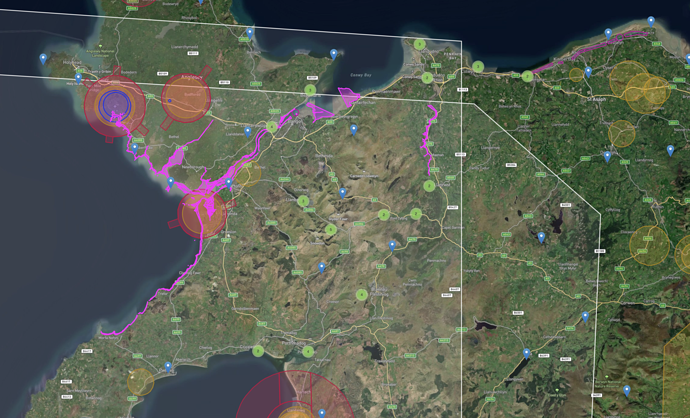Expand the green cluster 2 on the Tremadog Bay shore
Screen dimensions: 690x418
coord(258,351)
